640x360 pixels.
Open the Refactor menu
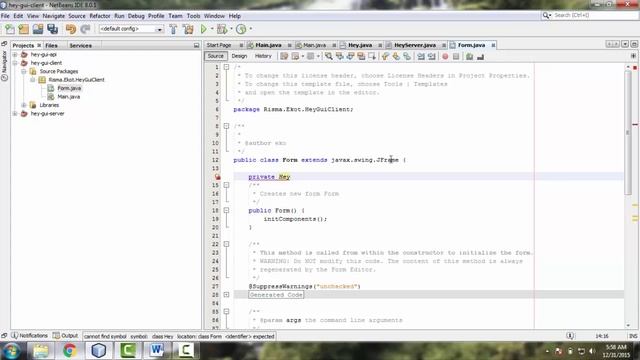[x=100, y=16]
